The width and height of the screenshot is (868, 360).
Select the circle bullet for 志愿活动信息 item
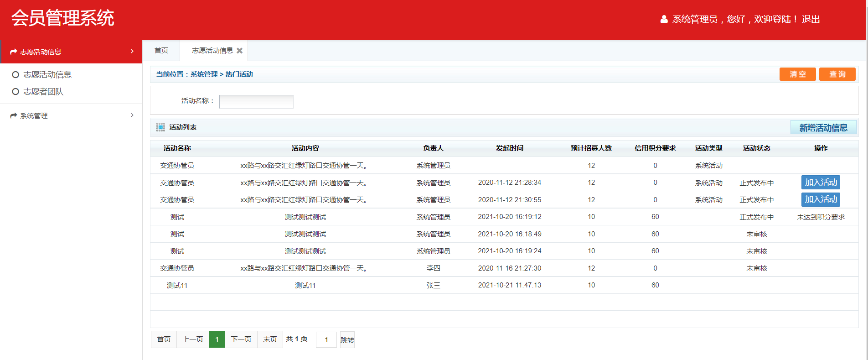(15, 74)
